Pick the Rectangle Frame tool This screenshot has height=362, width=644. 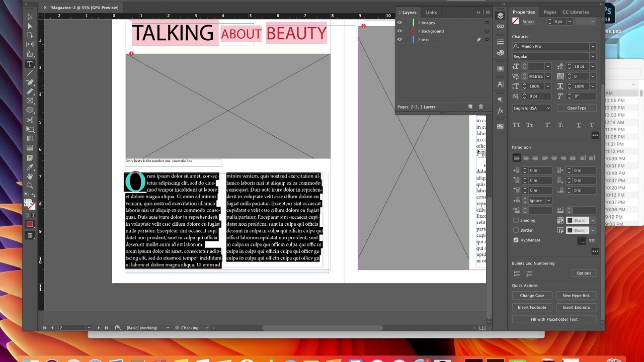(30, 101)
